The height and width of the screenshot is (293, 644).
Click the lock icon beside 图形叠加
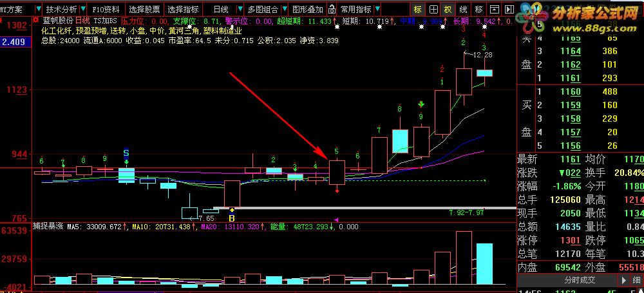pos(332,9)
